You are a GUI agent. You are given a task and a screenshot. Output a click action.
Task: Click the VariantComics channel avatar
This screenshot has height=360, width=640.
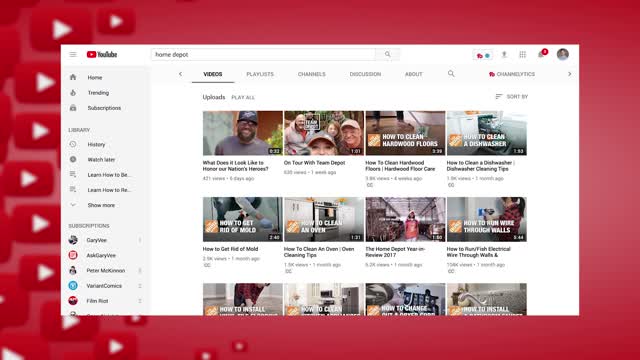(73, 286)
